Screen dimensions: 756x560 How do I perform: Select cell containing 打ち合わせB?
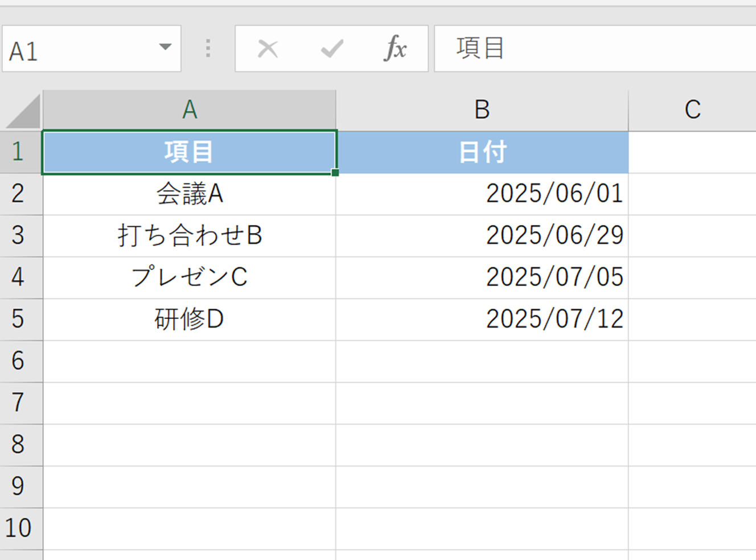pos(190,236)
